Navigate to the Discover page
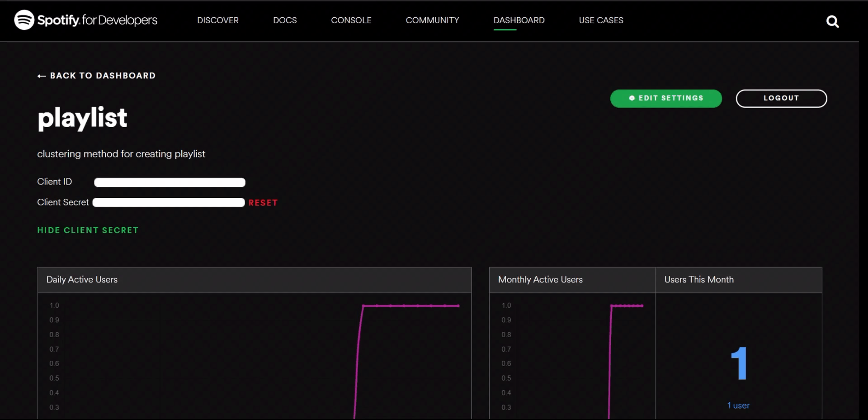This screenshot has height=420, width=868. pos(218,20)
